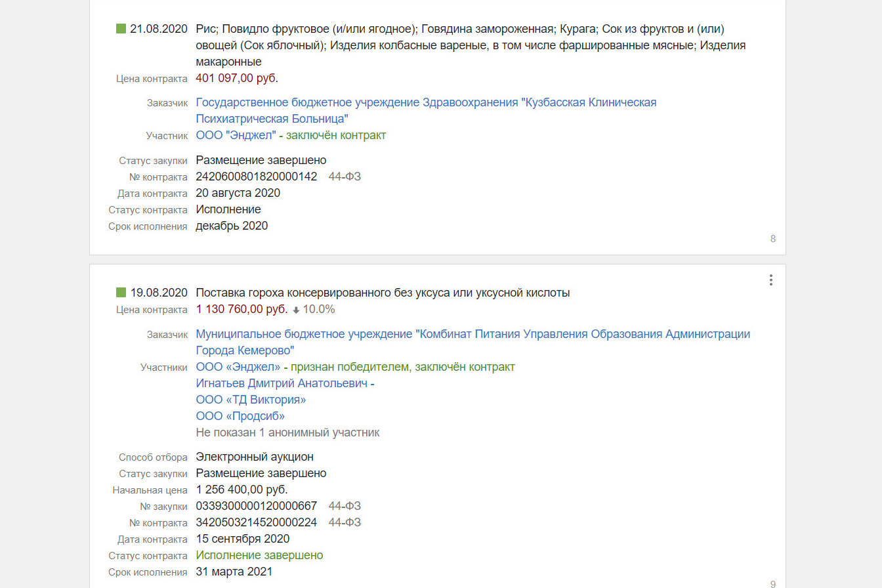Open the title Поставка гороха консервированного

click(x=383, y=293)
